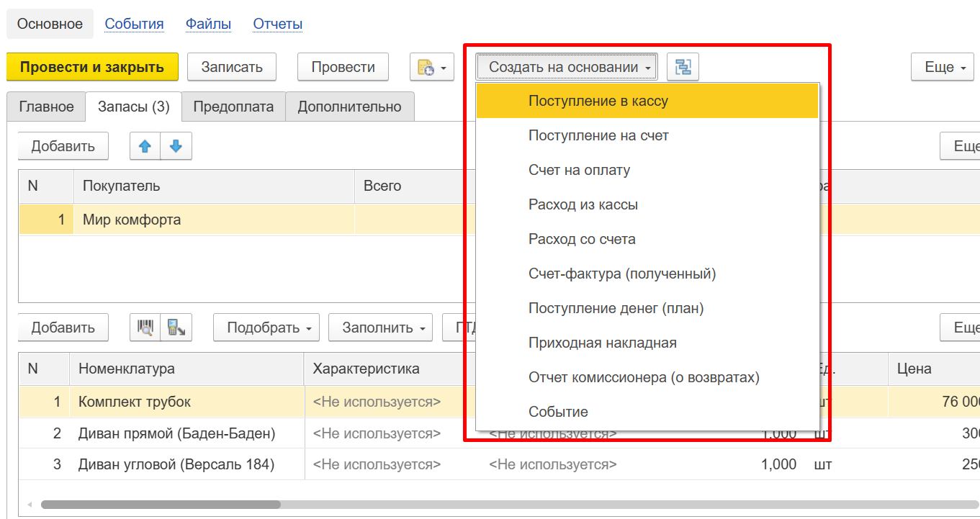
Task: Click the data collection terminal icon
Action: (176, 328)
